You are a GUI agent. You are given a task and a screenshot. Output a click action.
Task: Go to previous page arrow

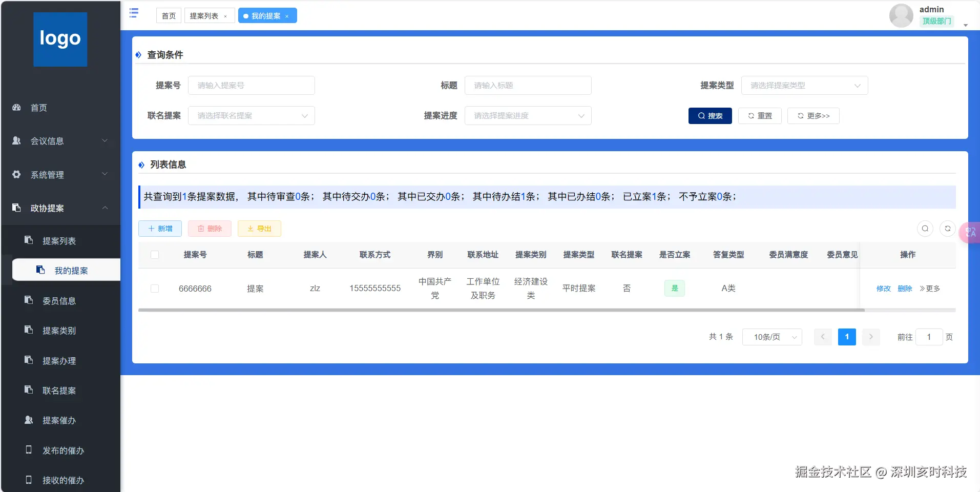[x=823, y=337]
